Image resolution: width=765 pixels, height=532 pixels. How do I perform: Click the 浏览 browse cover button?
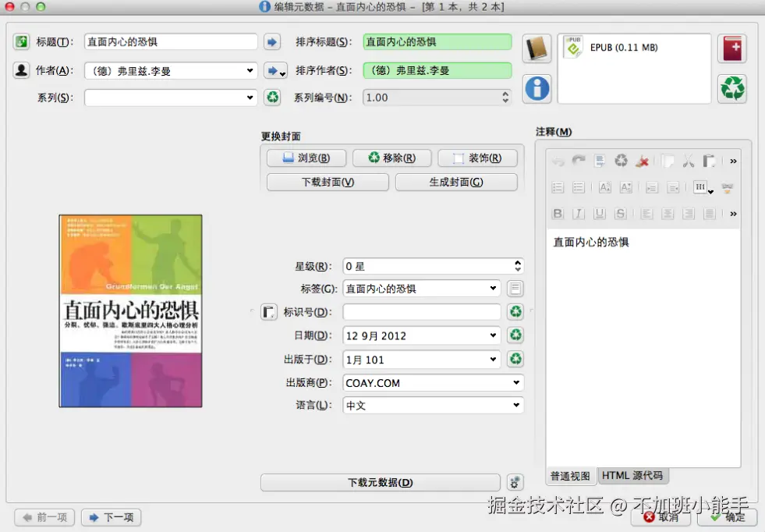click(306, 158)
